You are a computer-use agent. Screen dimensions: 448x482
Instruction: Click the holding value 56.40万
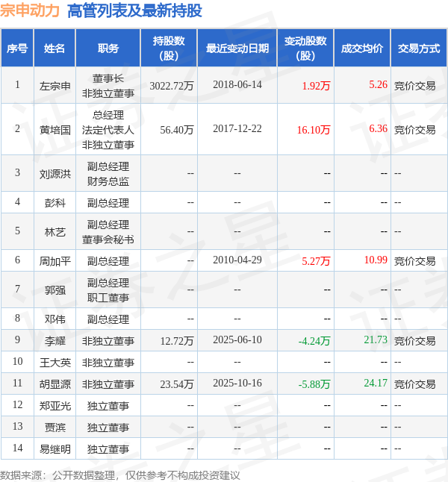pos(177,130)
